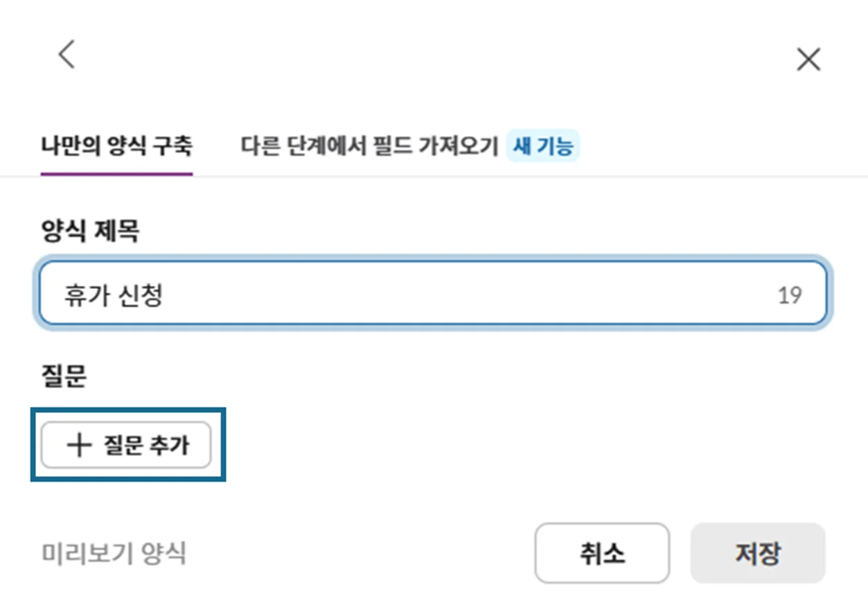Viewport: 868px width, 614px height.
Task: Click the 질문 section heading
Action: point(64,376)
